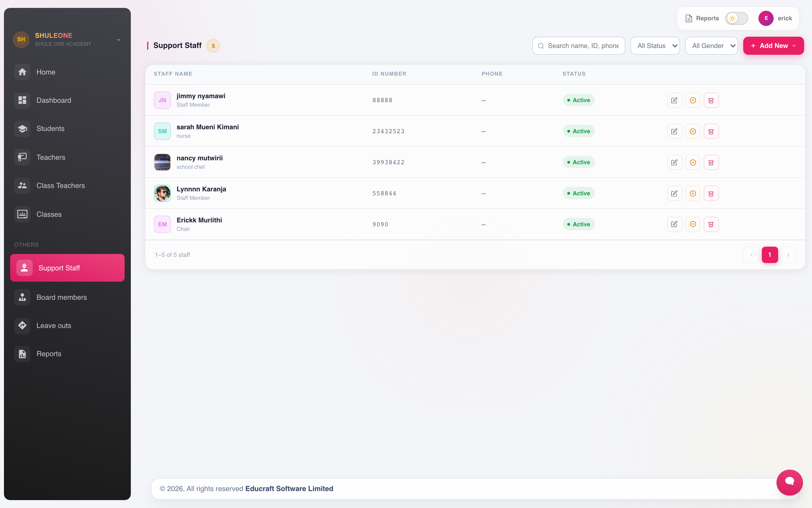Click the EM initials avatar
Screen dimensions: 812x508
pos(162,224)
